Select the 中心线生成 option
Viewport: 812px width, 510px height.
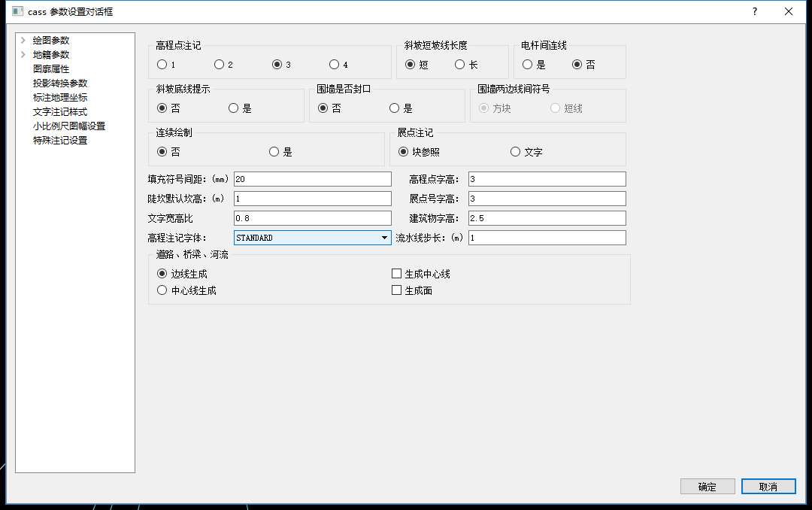(162, 290)
